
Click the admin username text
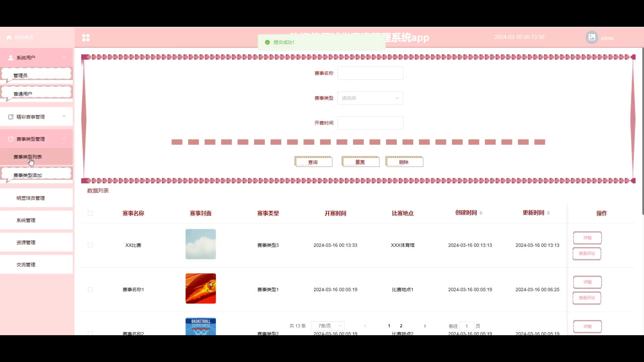pyautogui.click(x=607, y=38)
